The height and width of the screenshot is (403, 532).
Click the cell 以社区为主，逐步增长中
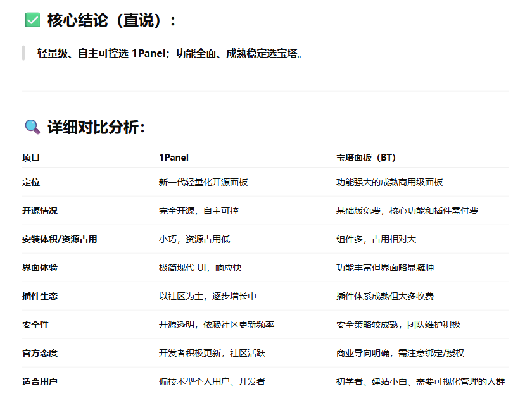click(x=208, y=296)
